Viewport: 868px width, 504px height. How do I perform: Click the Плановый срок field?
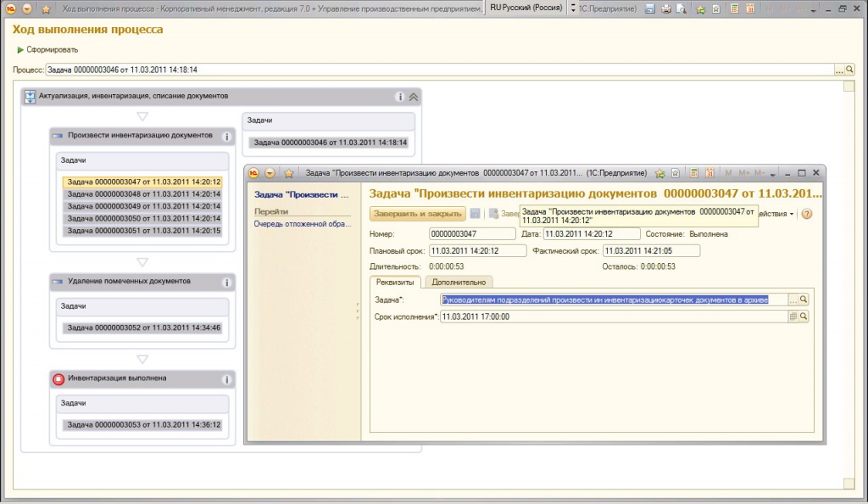coord(478,251)
